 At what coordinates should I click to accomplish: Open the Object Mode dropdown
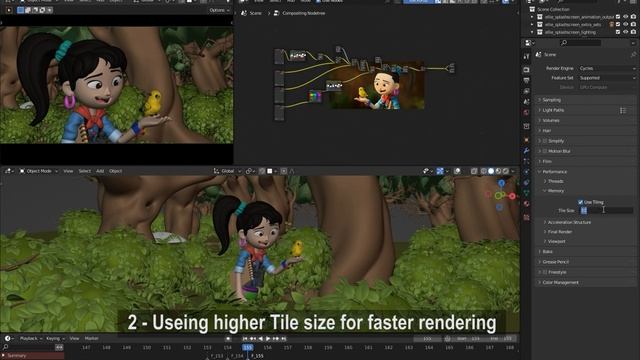[x=39, y=171]
